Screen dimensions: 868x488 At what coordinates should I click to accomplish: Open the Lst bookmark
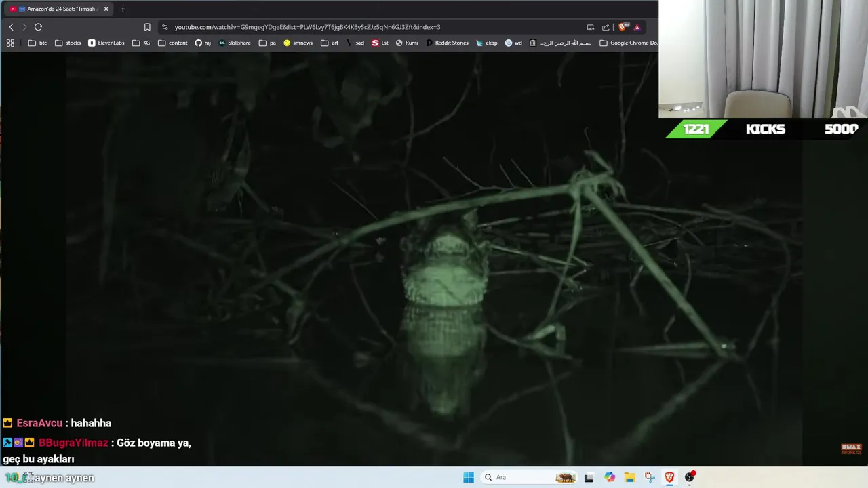pyautogui.click(x=380, y=43)
